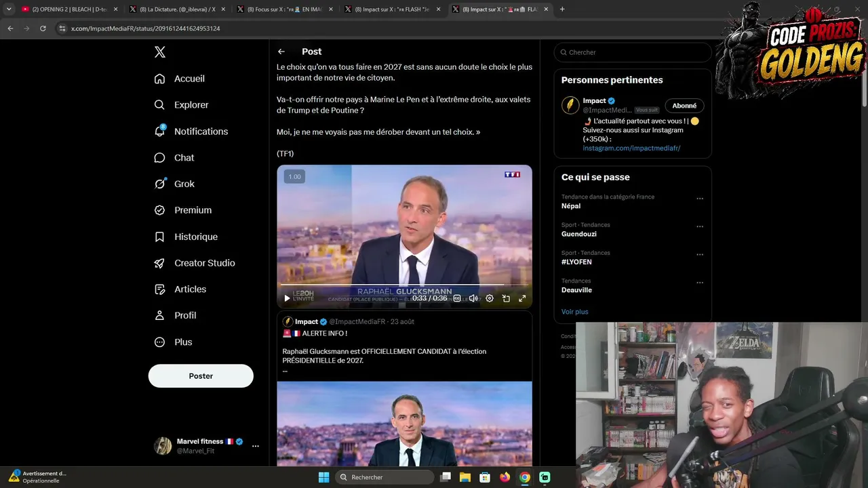This screenshot has width=868, height=488.
Task: Go to Accueil in the sidebar
Action: (180, 79)
